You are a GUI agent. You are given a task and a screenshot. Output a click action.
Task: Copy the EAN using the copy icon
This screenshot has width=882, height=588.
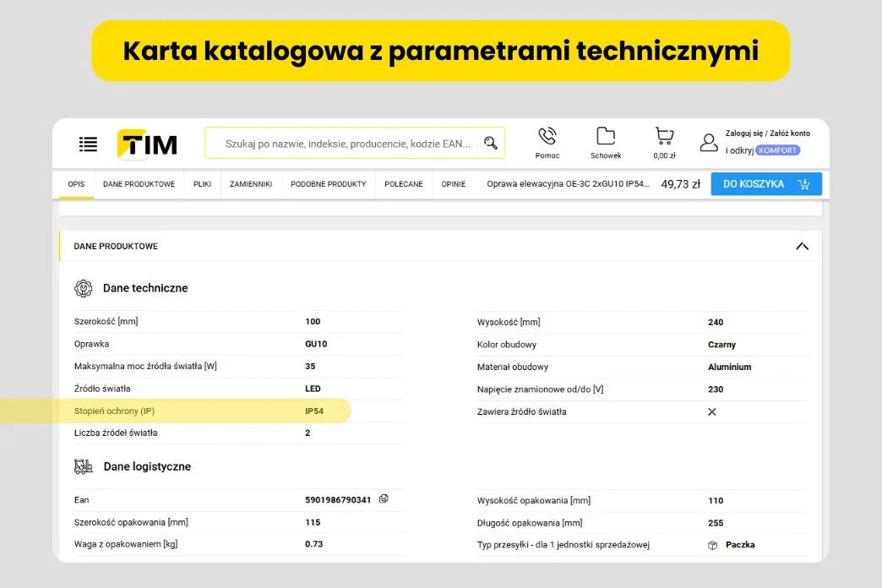[384, 498]
